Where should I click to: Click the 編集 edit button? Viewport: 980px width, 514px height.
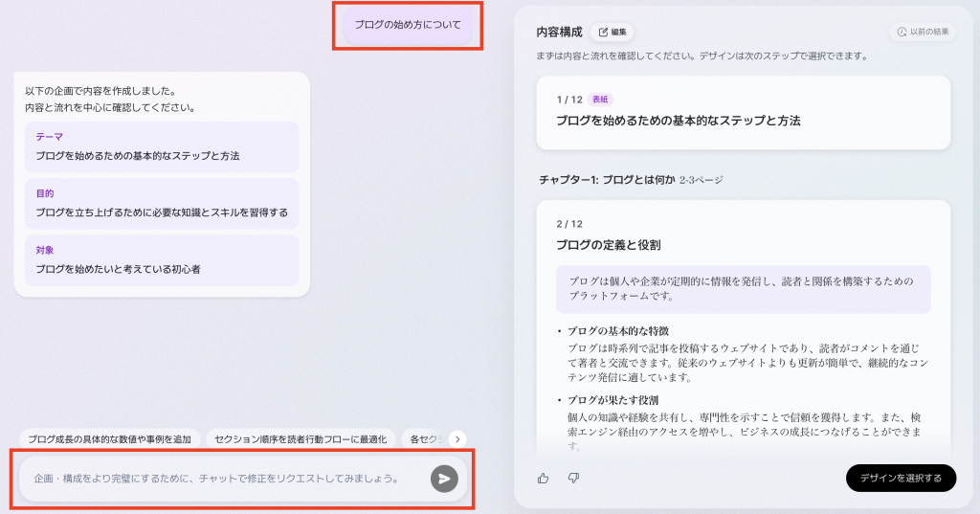tap(612, 32)
